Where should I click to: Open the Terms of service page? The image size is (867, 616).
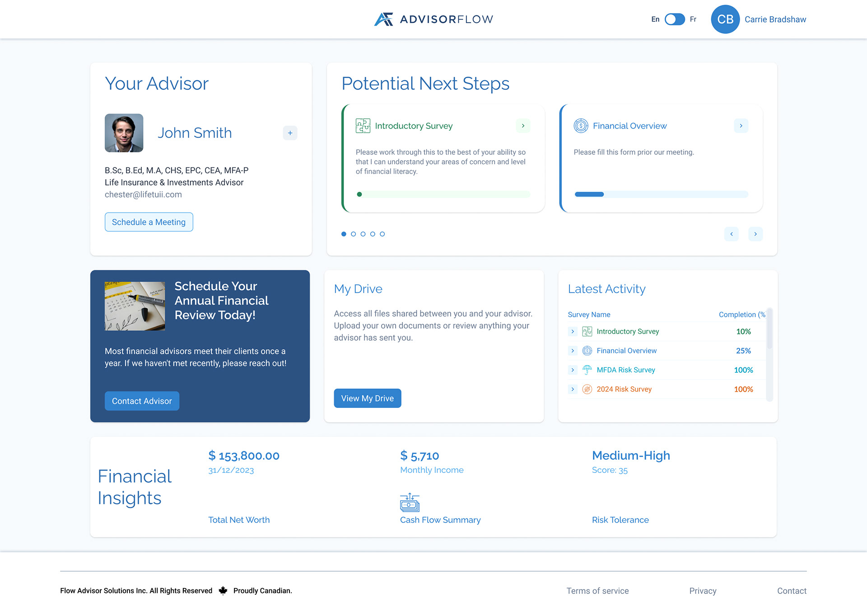point(597,590)
